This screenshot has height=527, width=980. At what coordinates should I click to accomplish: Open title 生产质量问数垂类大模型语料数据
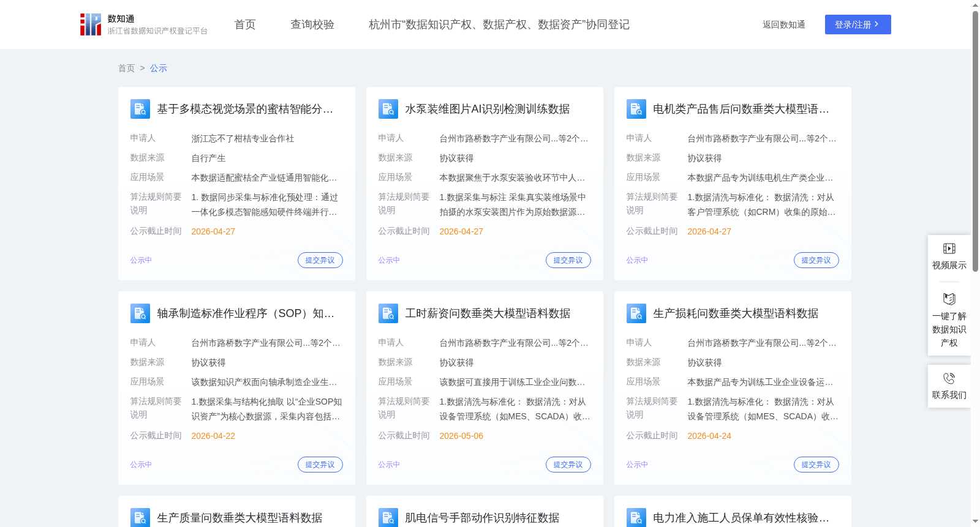[x=239, y=518]
